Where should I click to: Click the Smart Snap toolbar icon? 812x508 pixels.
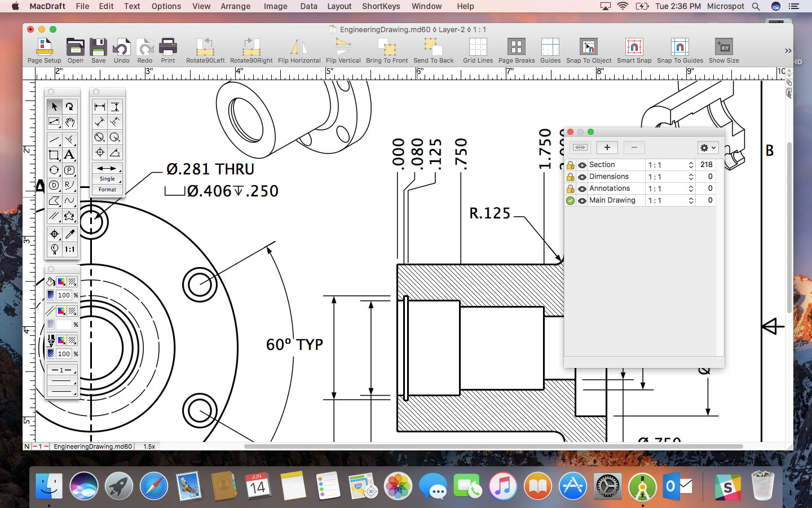coord(634,51)
